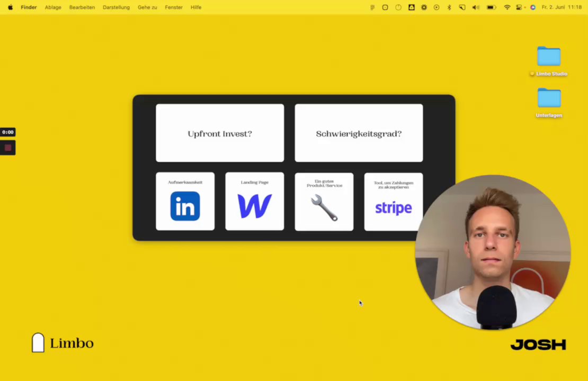Open the Wi-Fi menu
588x381 pixels.
pyautogui.click(x=507, y=7)
